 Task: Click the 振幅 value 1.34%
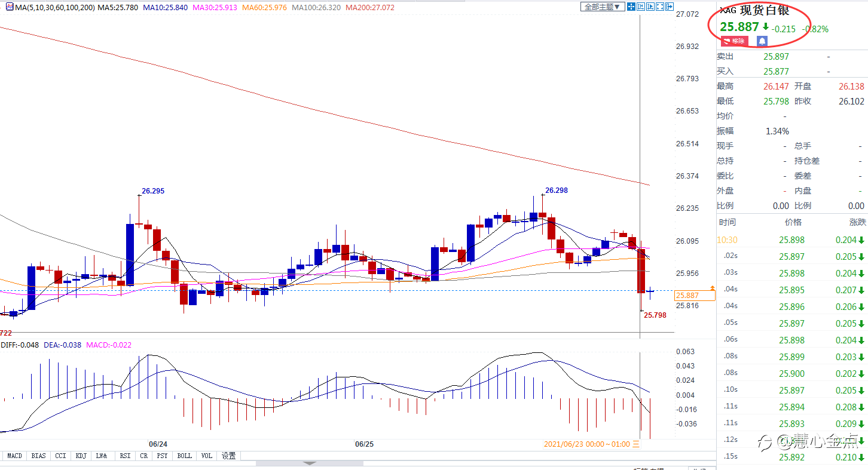click(x=777, y=131)
